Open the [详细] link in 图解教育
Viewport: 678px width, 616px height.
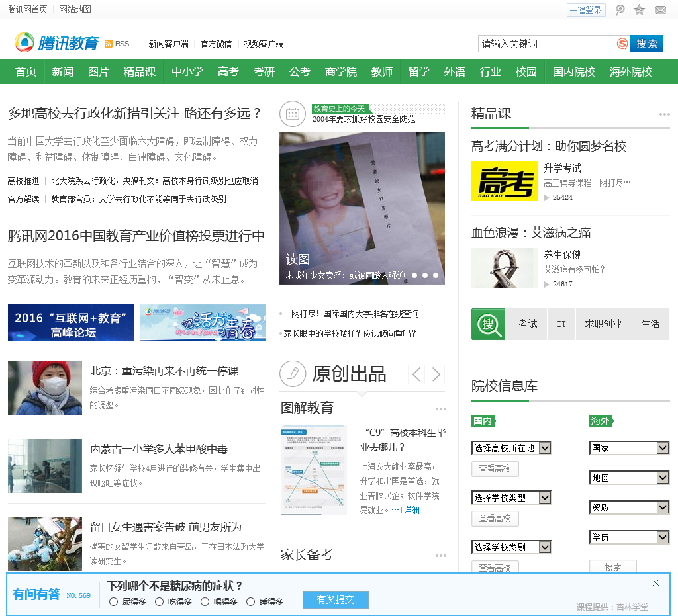[x=412, y=510]
